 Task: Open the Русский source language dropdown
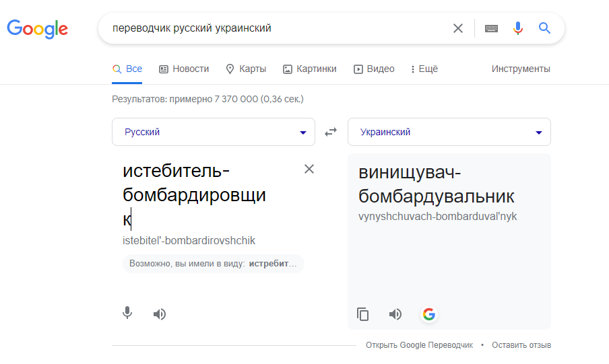214,132
